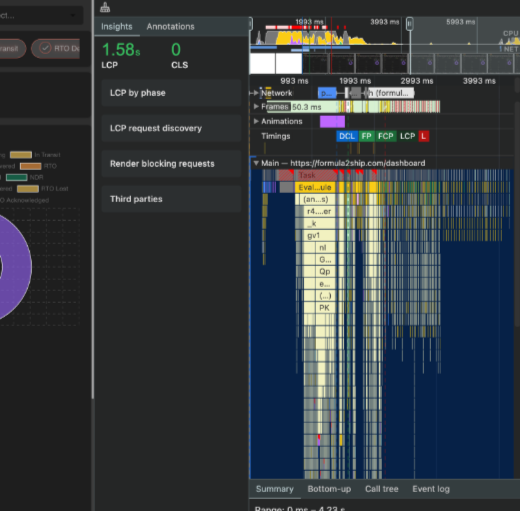Select the FCP timing marker

pyautogui.click(x=386, y=136)
